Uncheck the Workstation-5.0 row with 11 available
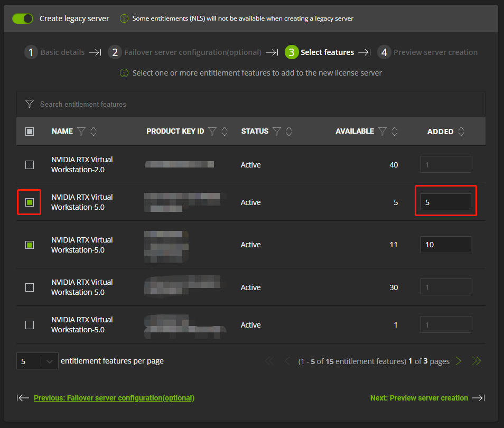504x428 pixels. click(x=30, y=245)
